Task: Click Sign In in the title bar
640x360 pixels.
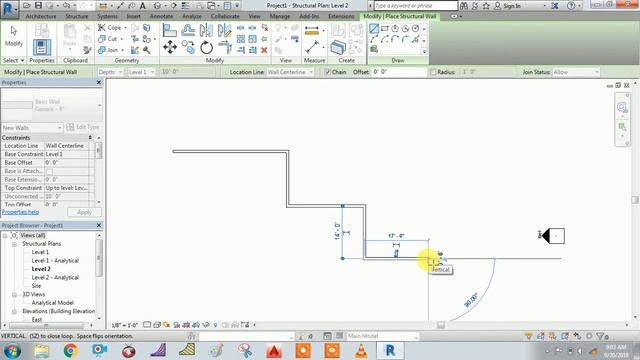Action: (511, 6)
